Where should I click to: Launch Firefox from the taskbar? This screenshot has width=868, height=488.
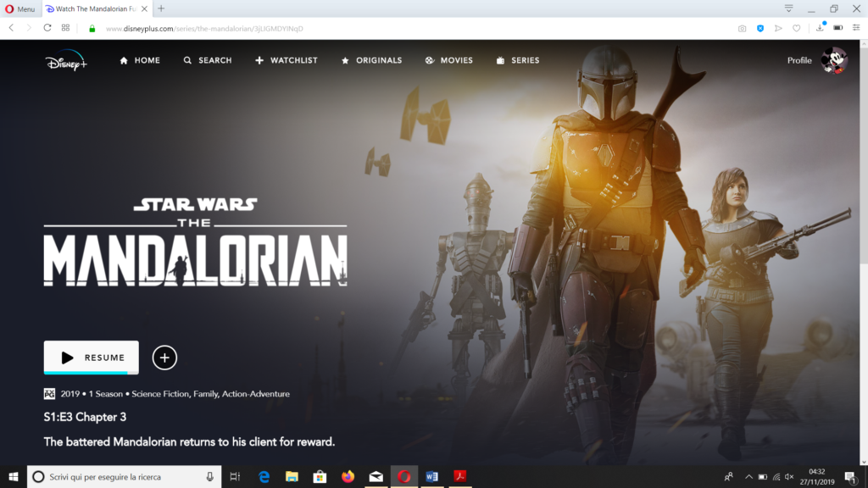pos(348,476)
